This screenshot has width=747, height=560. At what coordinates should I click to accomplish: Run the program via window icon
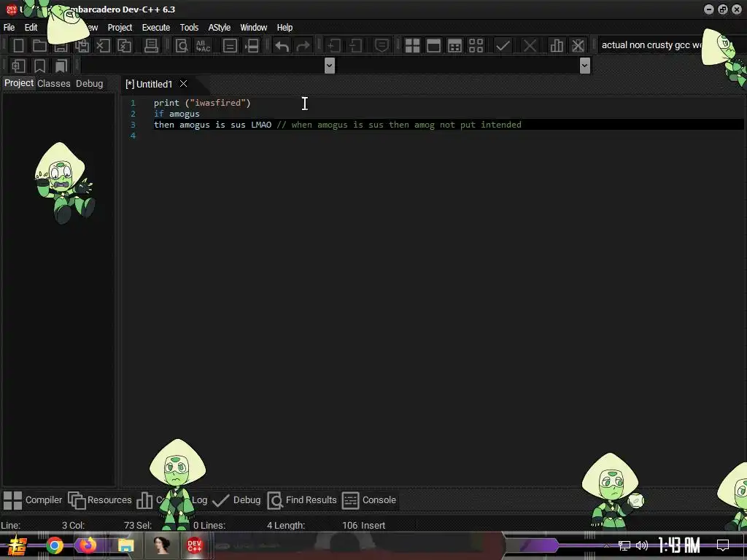click(433, 46)
